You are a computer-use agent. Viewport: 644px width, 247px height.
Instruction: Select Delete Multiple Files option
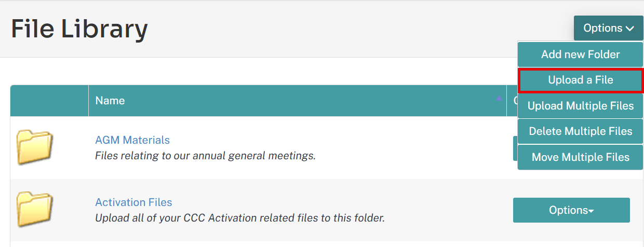(x=580, y=131)
